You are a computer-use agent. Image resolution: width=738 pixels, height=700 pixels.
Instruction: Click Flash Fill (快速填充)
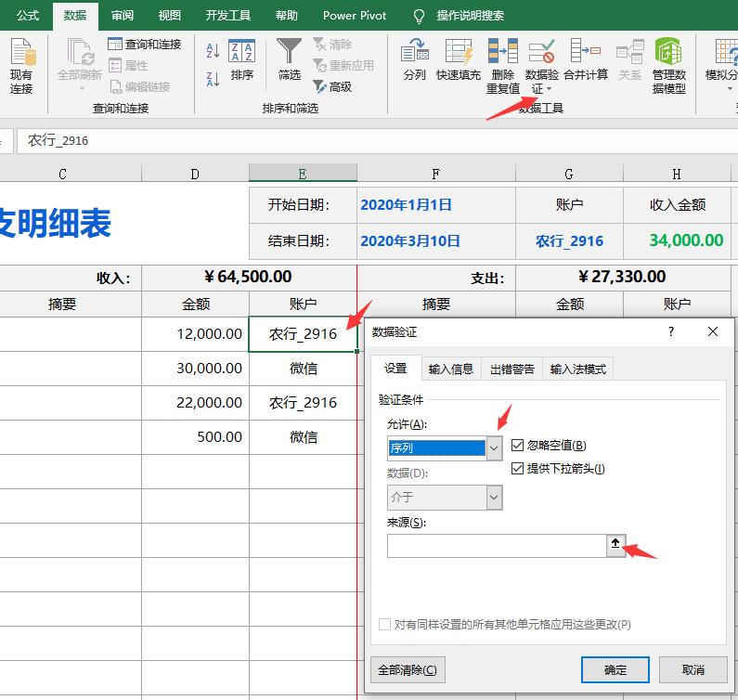point(459,59)
